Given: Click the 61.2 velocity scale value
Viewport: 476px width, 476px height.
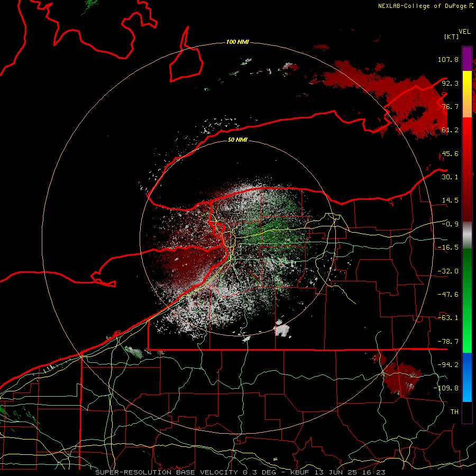Looking at the screenshot, I should [x=450, y=130].
